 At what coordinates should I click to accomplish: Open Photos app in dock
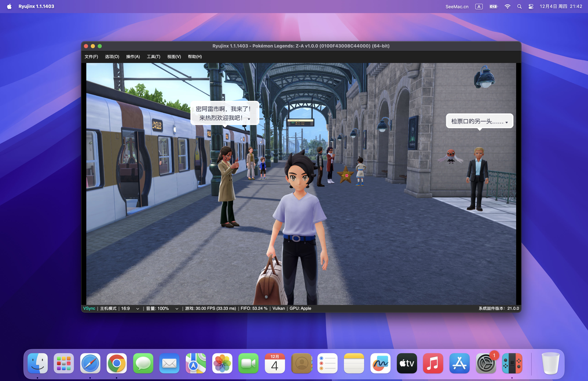(x=222, y=363)
